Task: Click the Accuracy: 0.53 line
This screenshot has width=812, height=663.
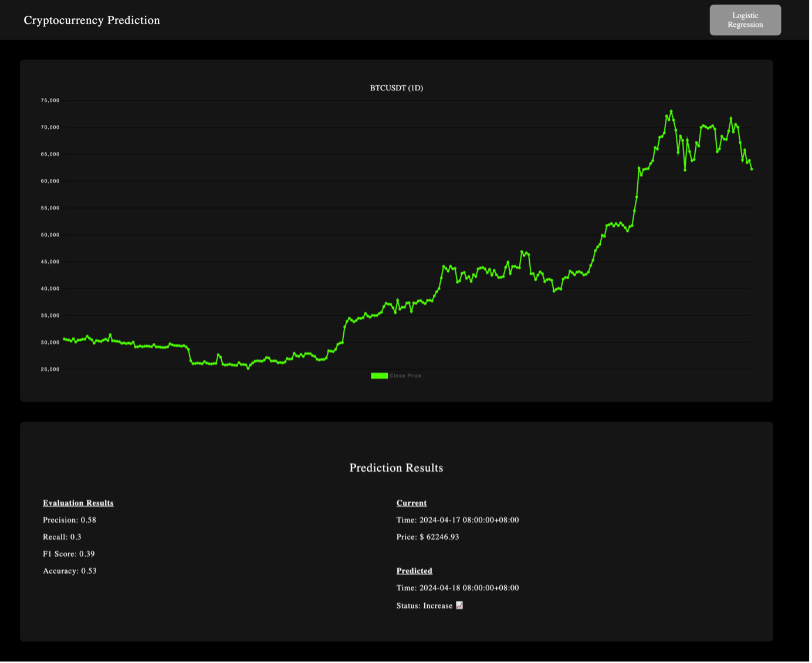Action: point(70,572)
